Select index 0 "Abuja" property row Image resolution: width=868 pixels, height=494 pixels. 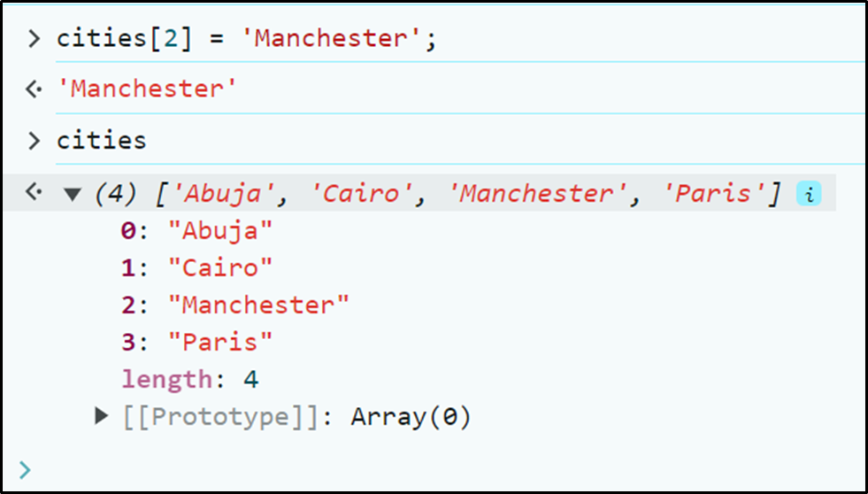[196, 230]
